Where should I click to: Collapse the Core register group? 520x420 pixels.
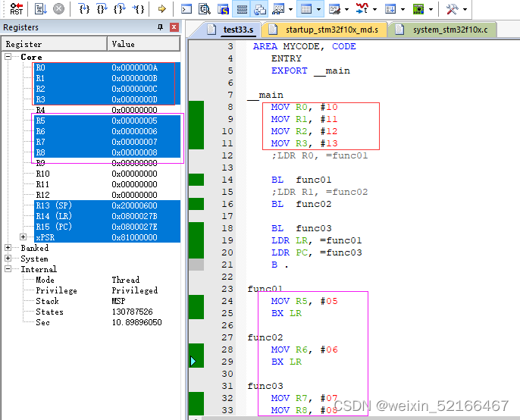point(8,57)
